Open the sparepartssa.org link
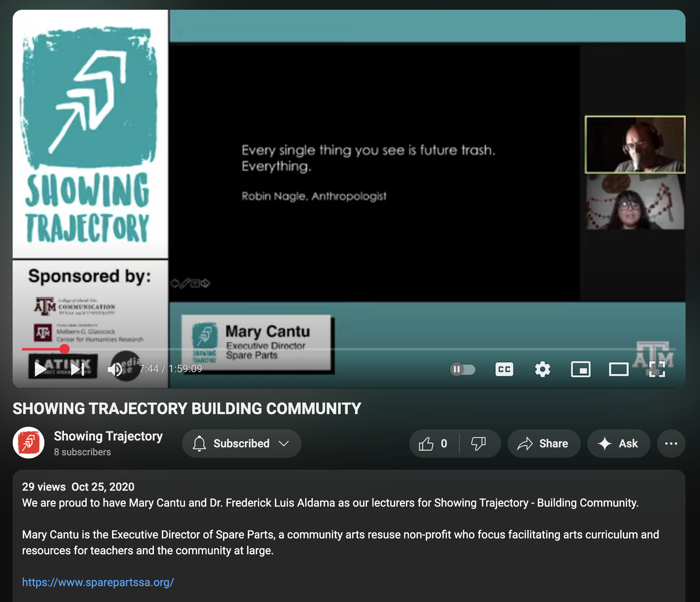700x602 pixels. tap(98, 582)
